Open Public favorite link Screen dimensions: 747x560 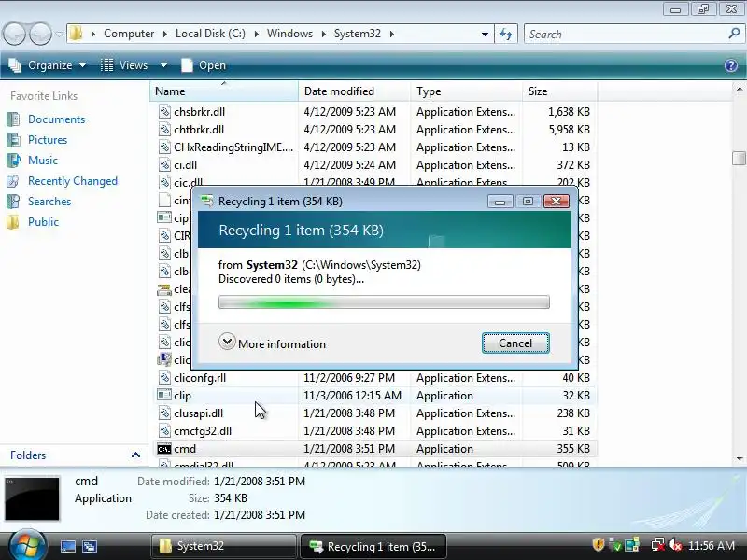(43, 222)
